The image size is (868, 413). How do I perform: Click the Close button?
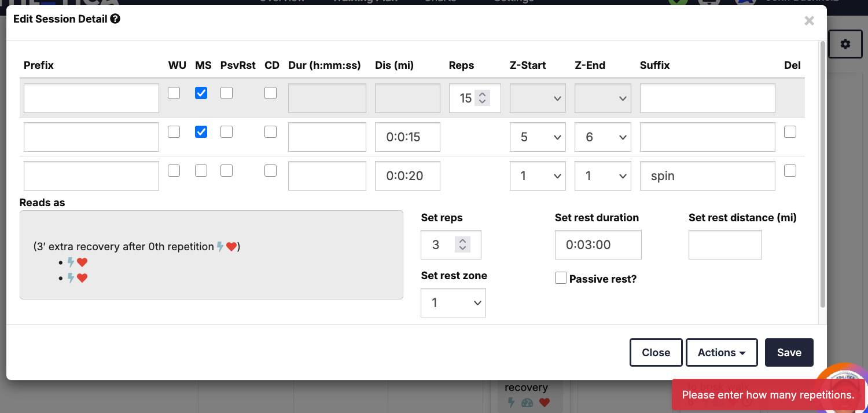click(656, 353)
